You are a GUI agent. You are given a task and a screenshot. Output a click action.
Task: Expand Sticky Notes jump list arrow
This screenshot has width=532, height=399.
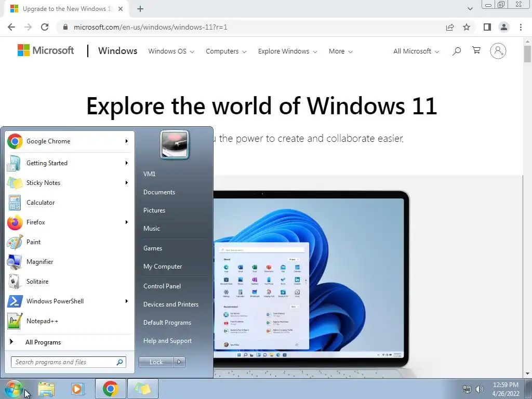(x=127, y=182)
